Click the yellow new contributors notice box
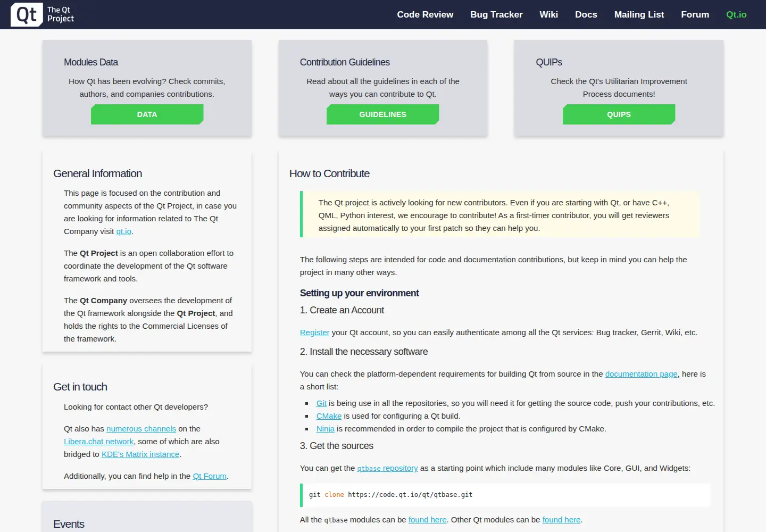The image size is (766, 532). (x=499, y=214)
